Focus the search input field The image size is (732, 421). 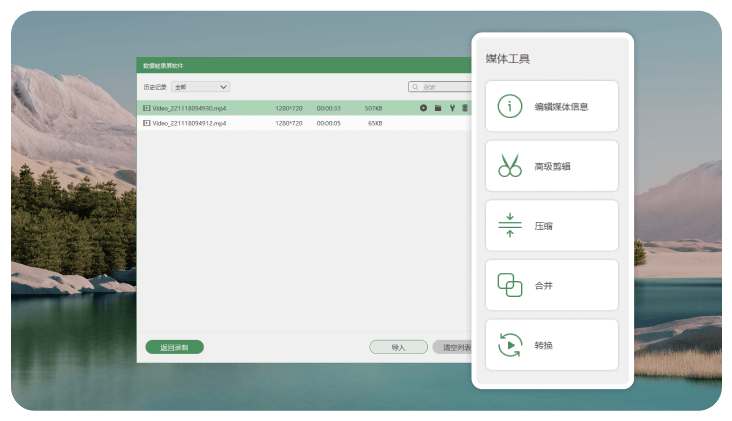[440, 87]
